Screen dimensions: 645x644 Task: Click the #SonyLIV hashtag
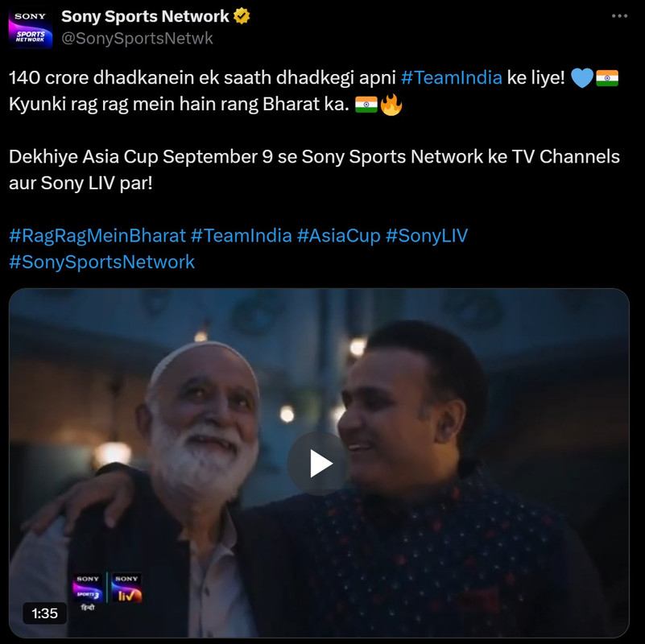[x=427, y=236]
